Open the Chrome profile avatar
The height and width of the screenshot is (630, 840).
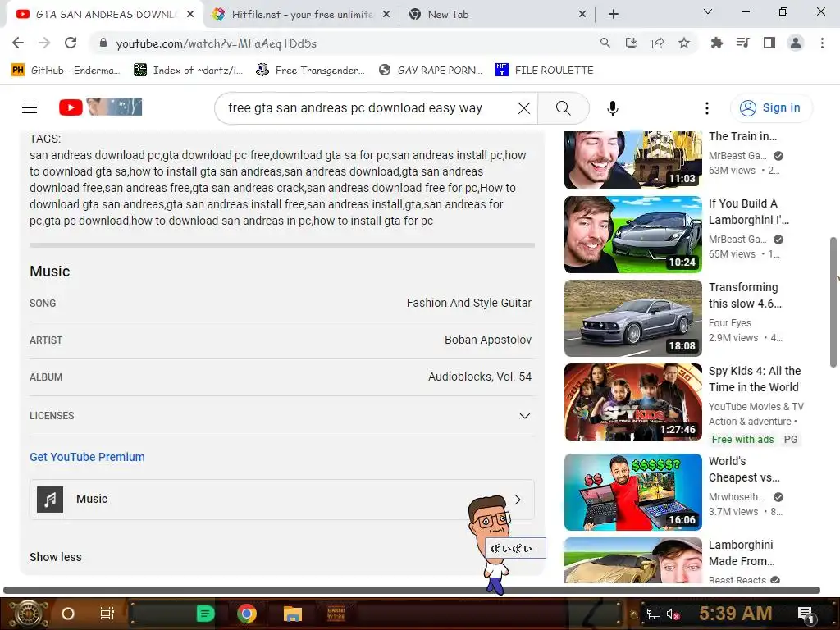point(796,43)
